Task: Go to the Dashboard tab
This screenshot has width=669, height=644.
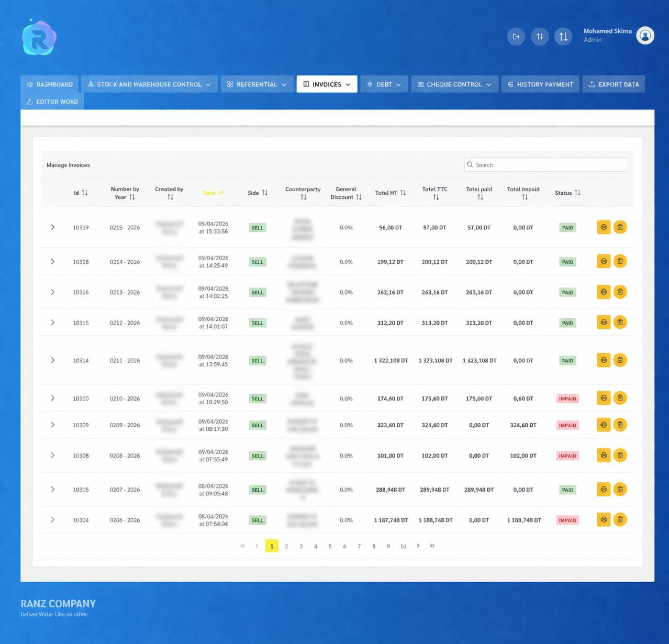Action: click(50, 84)
